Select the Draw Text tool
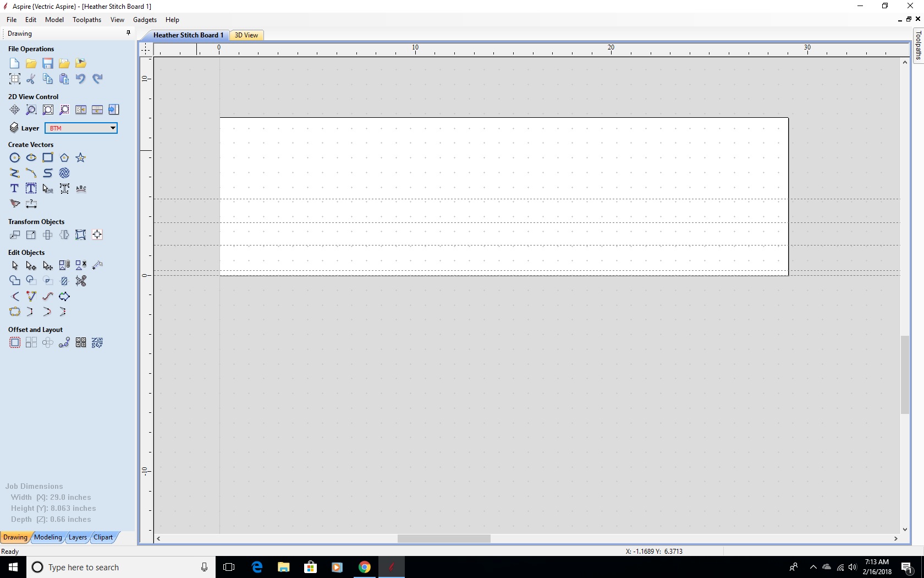 pos(15,189)
